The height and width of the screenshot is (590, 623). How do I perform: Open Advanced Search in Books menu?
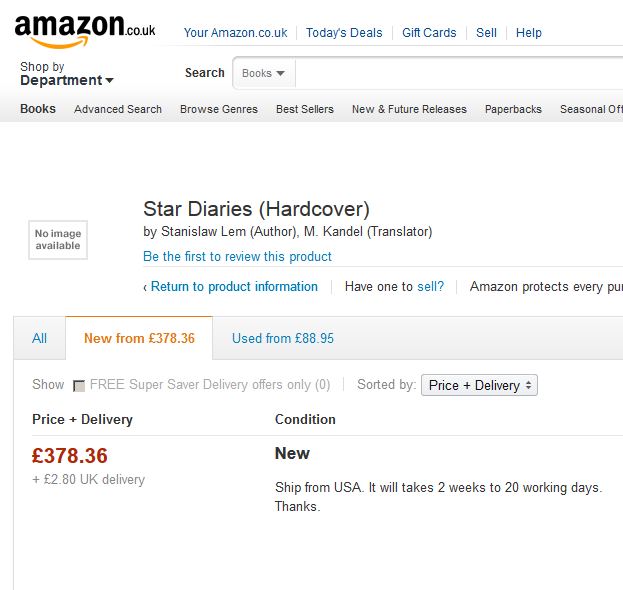pos(118,109)
